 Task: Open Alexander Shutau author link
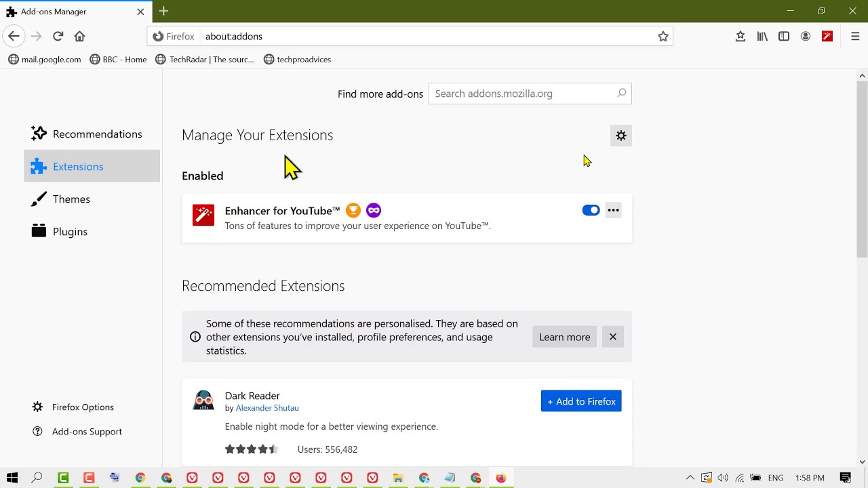[267, 408]
